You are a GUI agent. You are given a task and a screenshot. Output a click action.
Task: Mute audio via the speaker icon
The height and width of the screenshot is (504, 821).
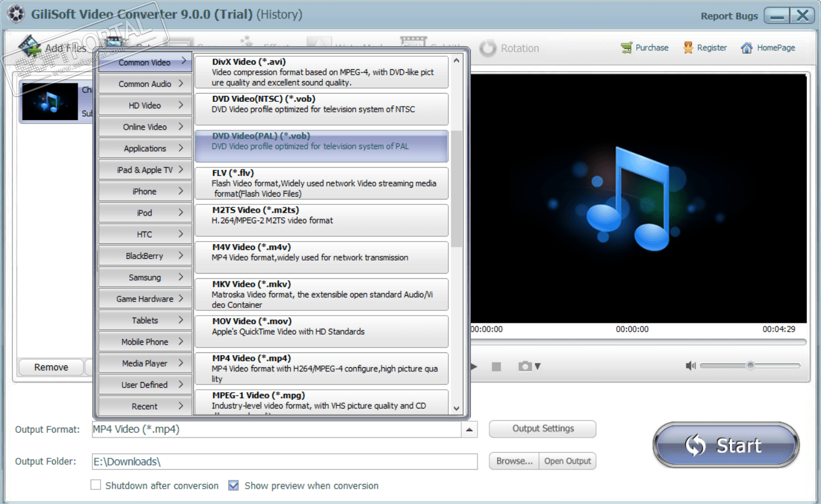pyautogui.click(x=691, y=366)
